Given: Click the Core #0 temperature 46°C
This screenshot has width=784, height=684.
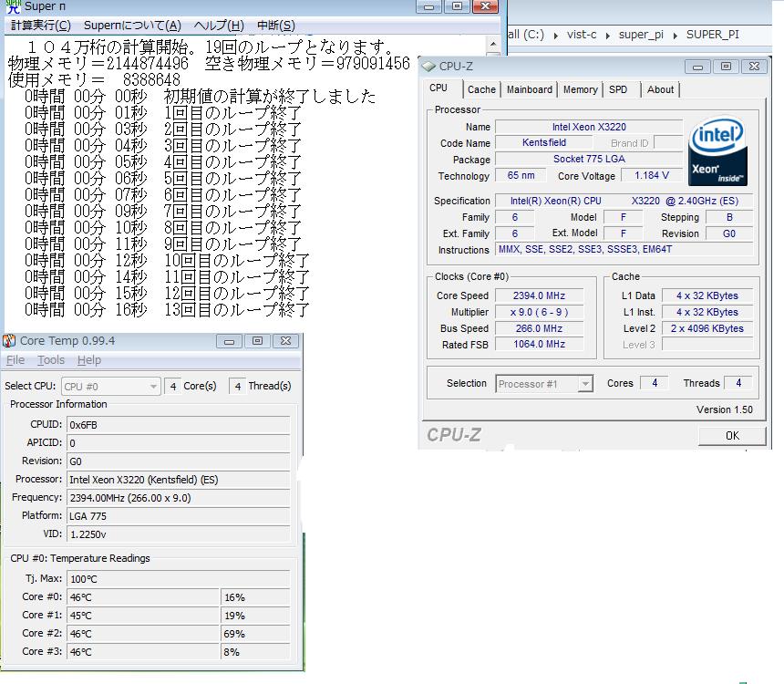Looking at the screenshot, I should pos(142,597).
